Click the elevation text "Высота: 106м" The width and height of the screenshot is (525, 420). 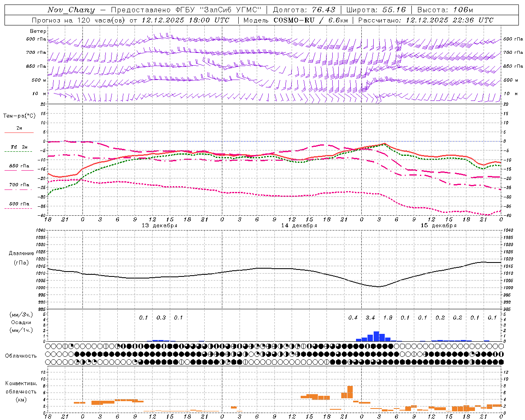click(445, 10)
